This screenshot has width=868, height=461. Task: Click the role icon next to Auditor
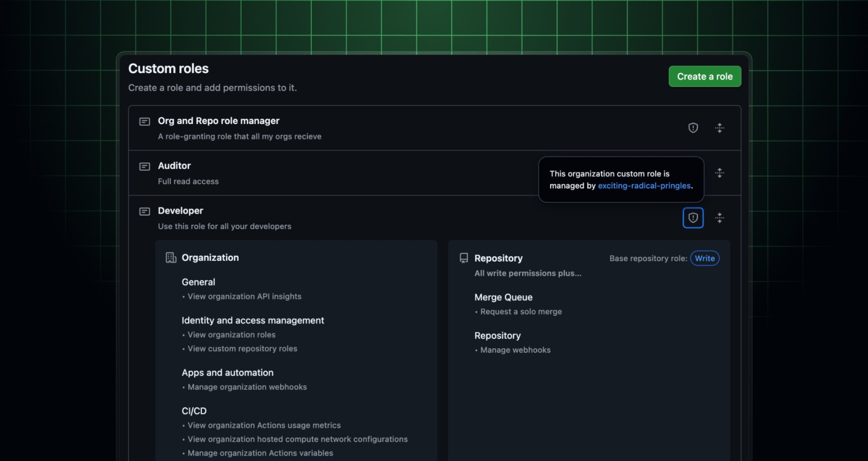pyautogui.click(x=144, y=166)
